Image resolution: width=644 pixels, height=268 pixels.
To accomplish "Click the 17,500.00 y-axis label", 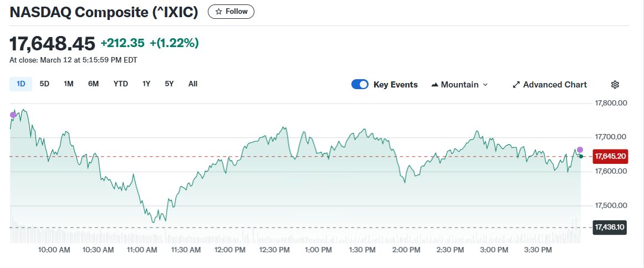I will pos(611,205).
